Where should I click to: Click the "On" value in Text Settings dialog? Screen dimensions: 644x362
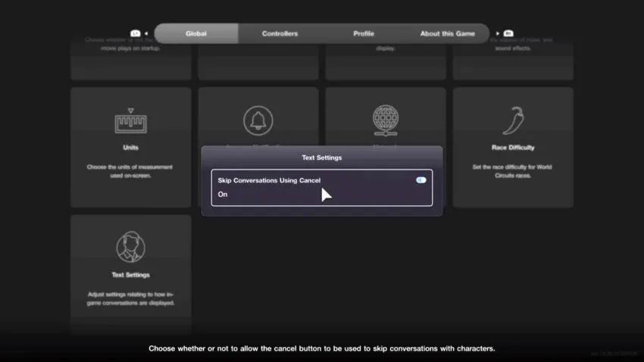coord(223,195)
